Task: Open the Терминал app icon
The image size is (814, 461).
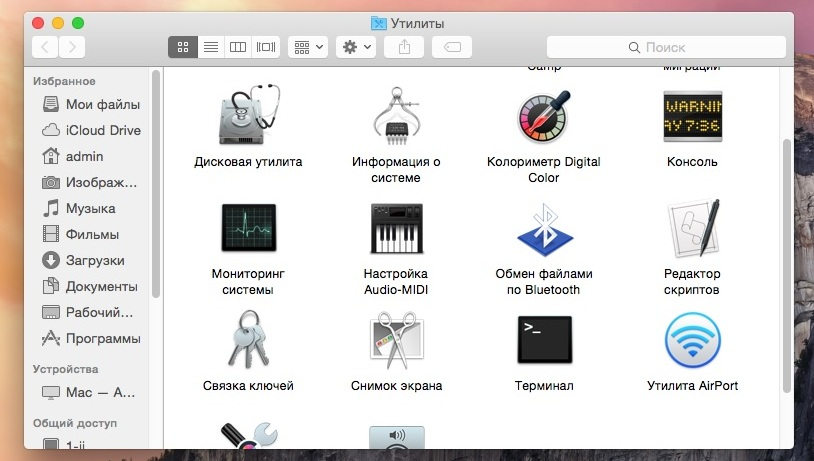Action: 545,340
